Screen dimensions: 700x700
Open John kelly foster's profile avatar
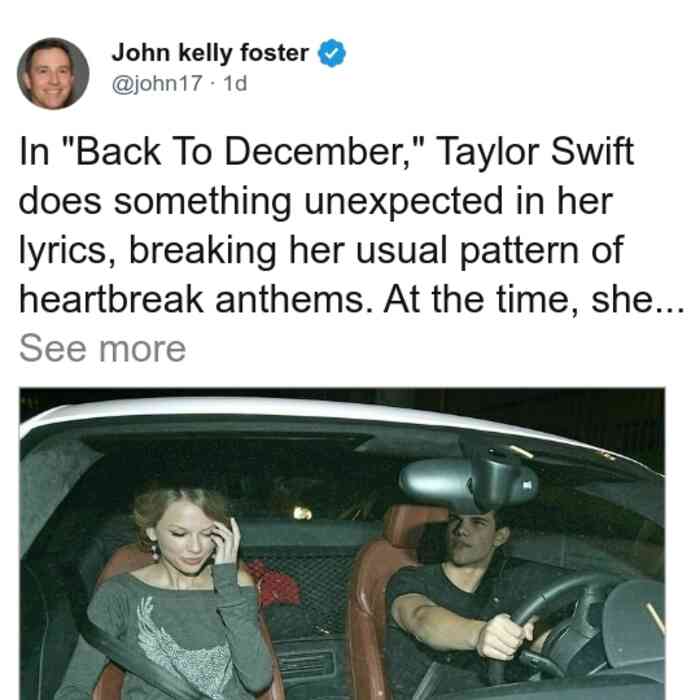coord(53,74)
